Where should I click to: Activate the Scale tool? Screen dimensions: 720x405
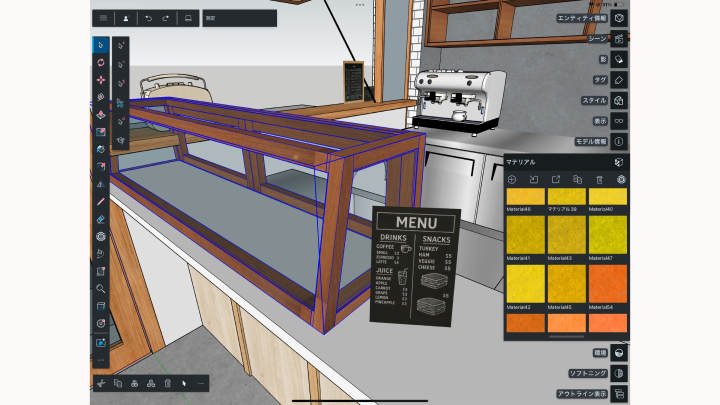coord(101,132)
